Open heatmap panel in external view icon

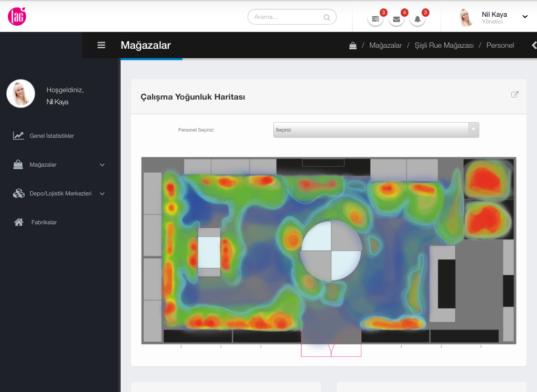point(515,94)
